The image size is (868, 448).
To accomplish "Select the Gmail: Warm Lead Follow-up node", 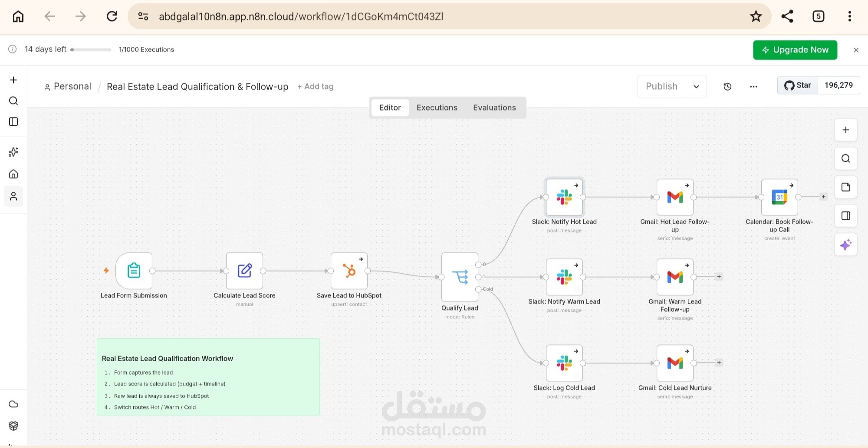I will coord(675,277).
